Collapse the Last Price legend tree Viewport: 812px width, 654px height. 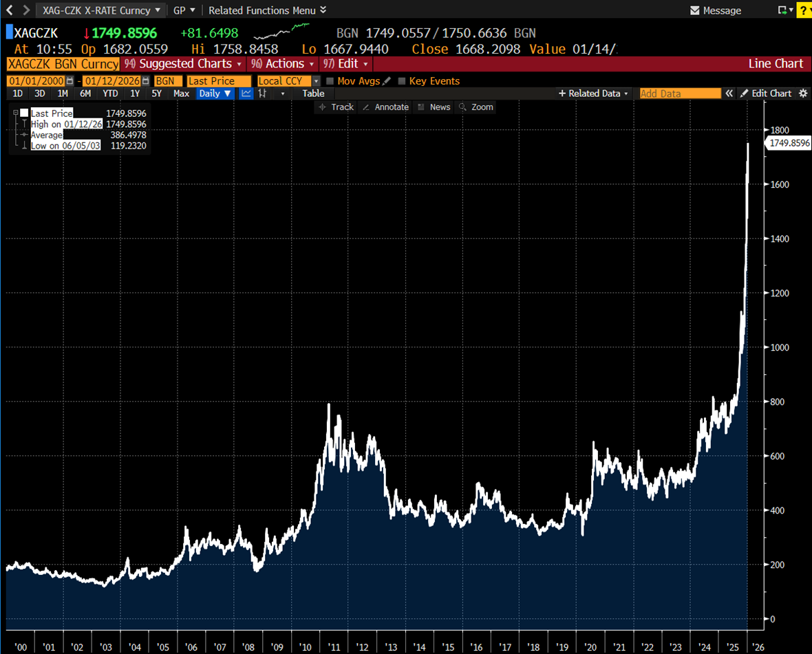point(16,113)
